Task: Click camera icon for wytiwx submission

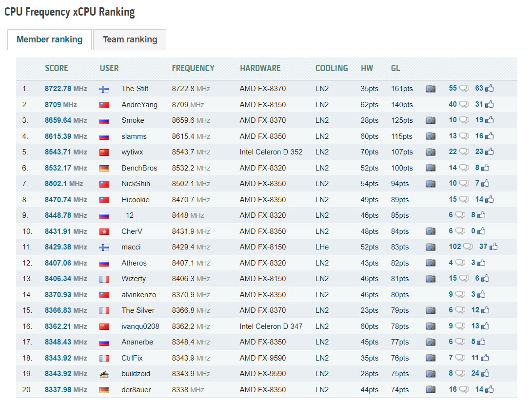Action: tap(431, 152)
